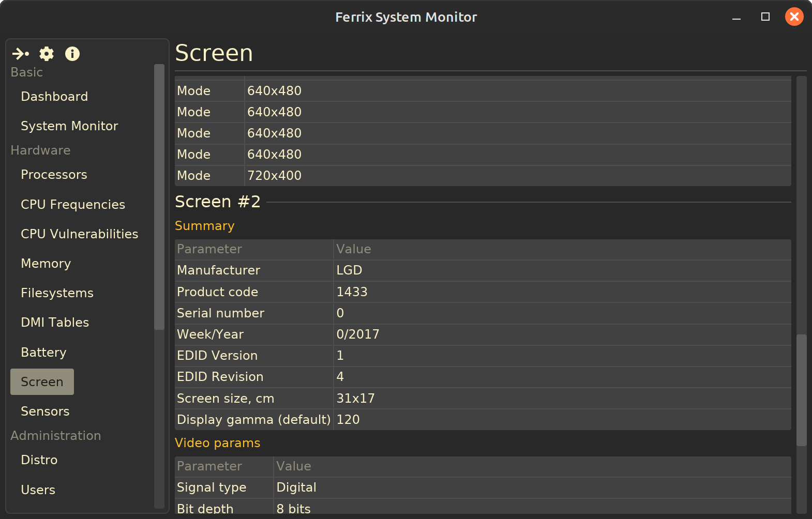Open the Memory page
This screenshot has width=812, height=519.
point(46,264)
